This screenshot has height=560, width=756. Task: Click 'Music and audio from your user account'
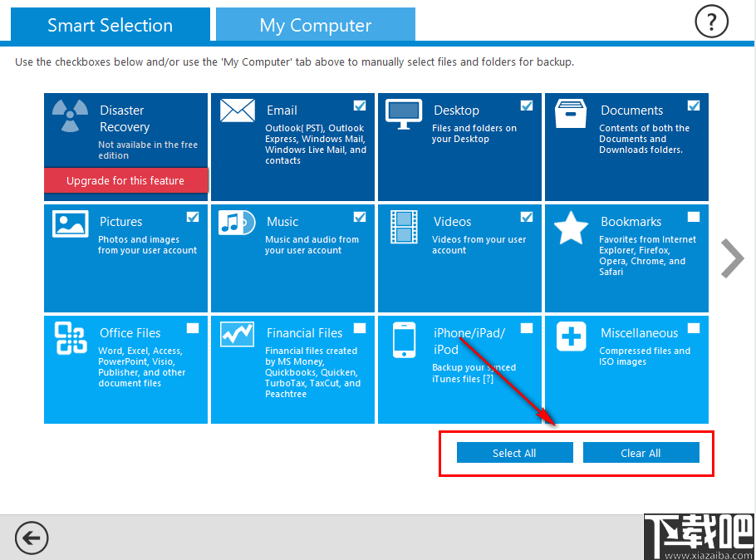(312, 245)
